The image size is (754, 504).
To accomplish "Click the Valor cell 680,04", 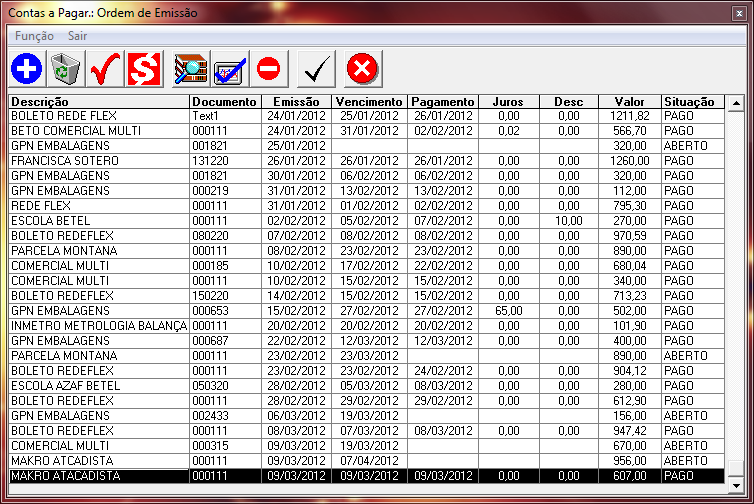I will 629,266.
